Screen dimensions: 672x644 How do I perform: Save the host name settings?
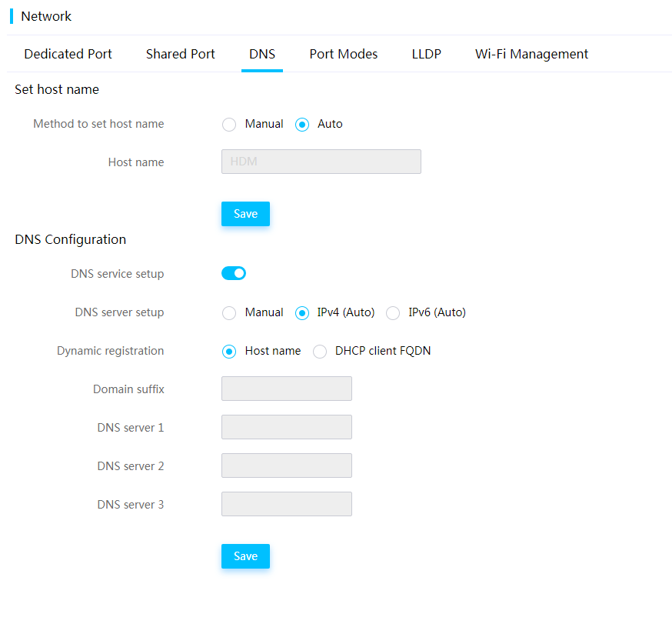coord(245,214)
